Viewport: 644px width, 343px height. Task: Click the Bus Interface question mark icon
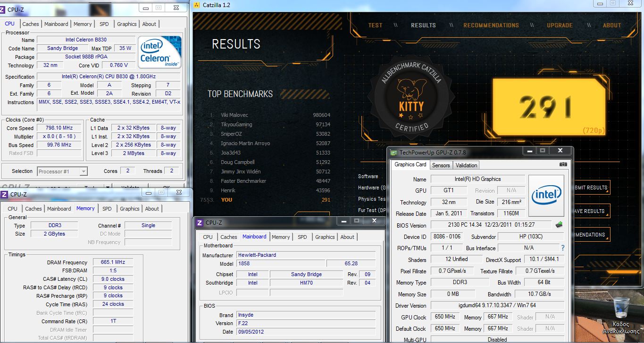coord(562,248)
